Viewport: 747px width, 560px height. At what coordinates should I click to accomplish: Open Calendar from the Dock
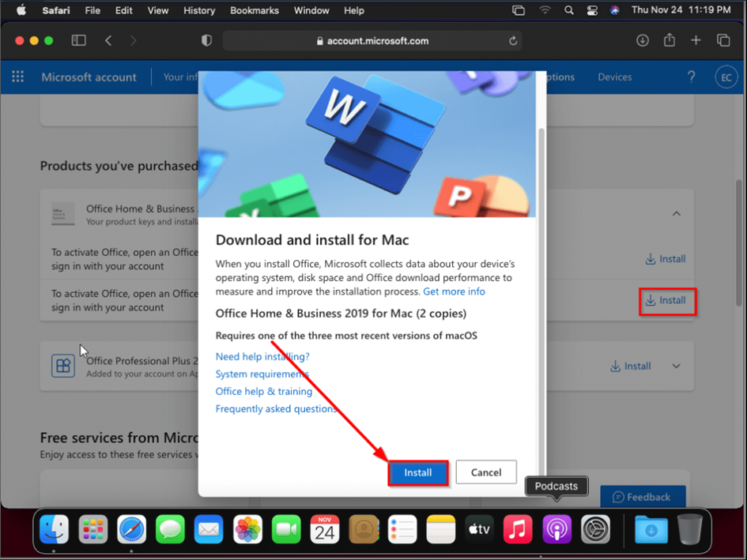pos(325,529)
